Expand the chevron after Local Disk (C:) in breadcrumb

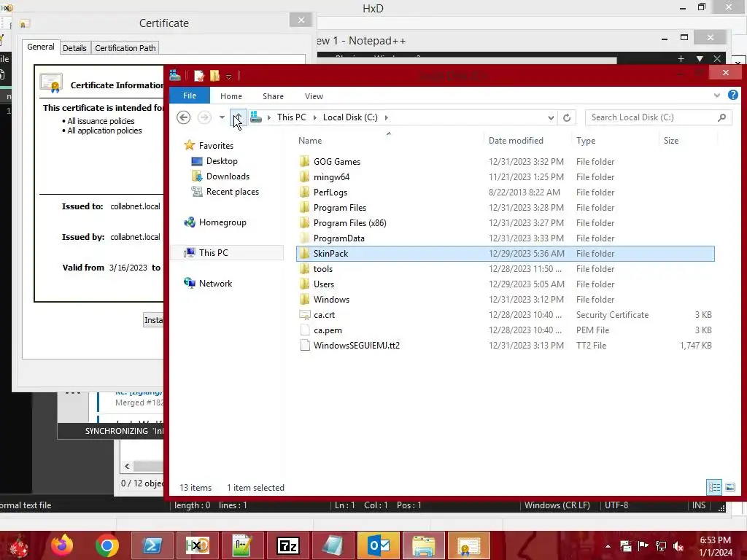(387, 117)
